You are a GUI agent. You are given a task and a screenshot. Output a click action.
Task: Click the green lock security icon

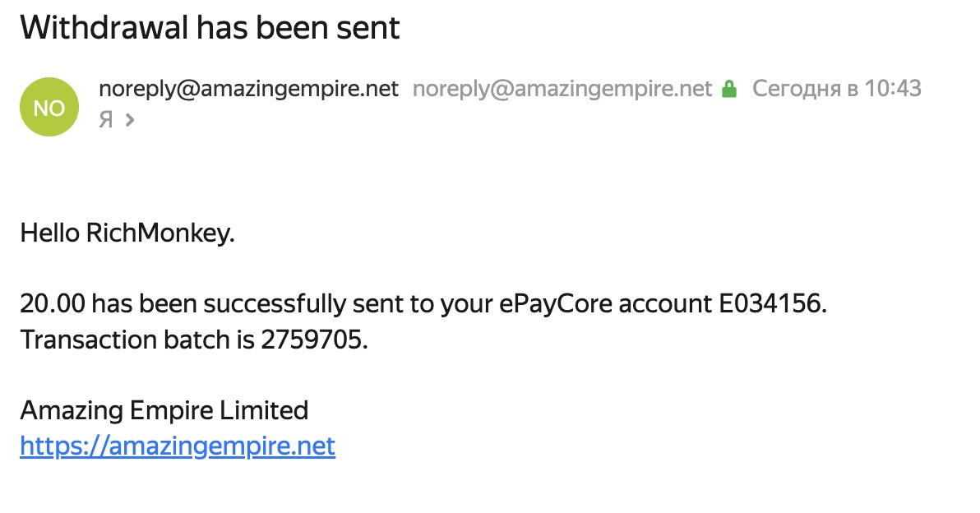[x=728, y=89]
